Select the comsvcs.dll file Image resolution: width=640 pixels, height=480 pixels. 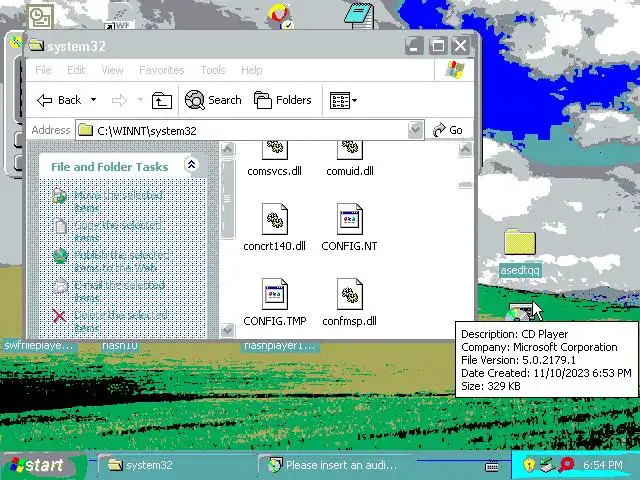pyautogui.click(x=274, y=159)
